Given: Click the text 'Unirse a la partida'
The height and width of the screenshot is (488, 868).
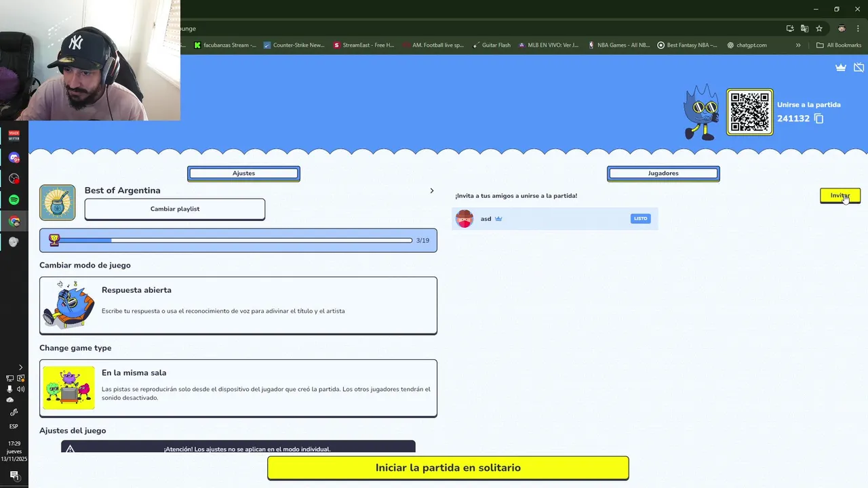Looking at the screenshot, I should point(809,104).
